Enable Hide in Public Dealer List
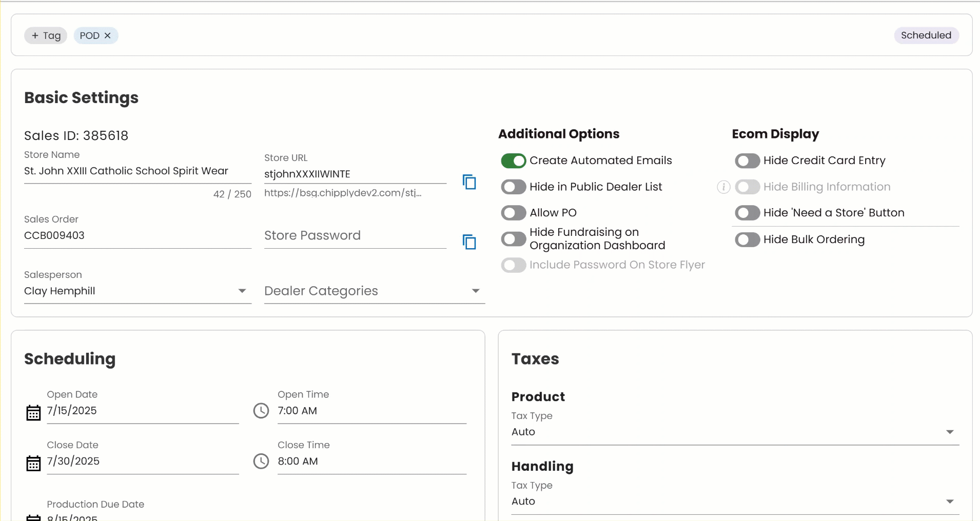The height and width of the screenshot is (521, 980). (x=514, y=187)
